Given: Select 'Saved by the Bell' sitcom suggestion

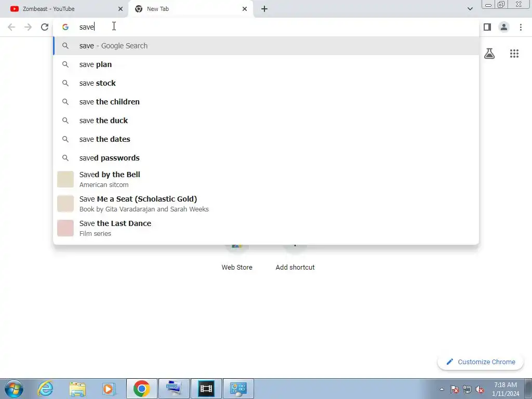Looking at the screenshot, I should click(x=266, y=179).
